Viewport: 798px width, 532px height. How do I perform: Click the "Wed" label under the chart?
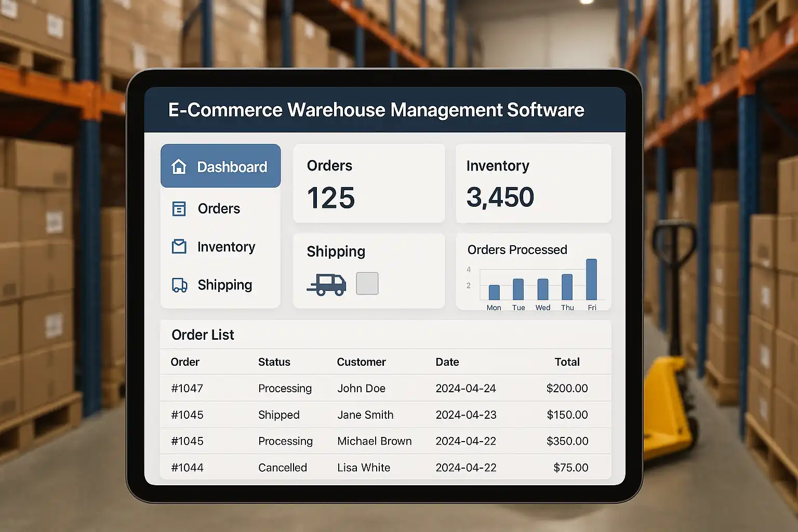tap(543, 308)
